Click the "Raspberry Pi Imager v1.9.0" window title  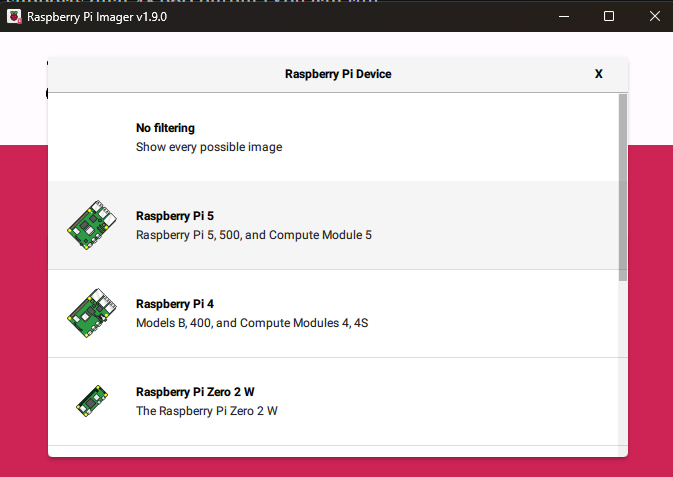click(x=97, y=17)
